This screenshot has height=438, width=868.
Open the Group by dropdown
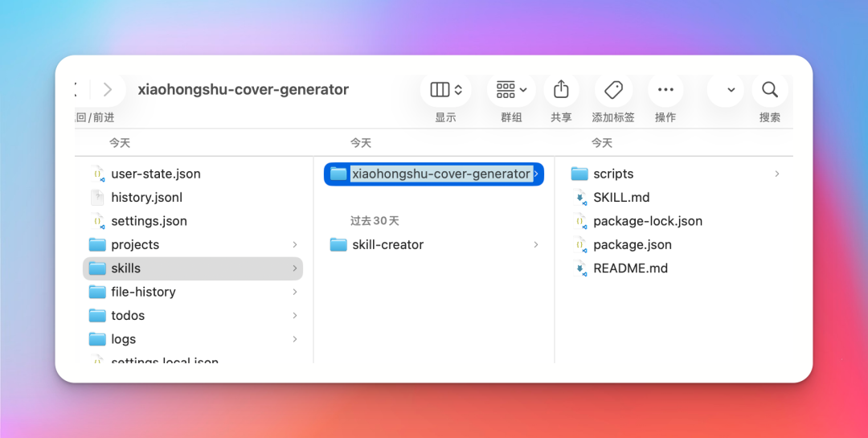511,89
